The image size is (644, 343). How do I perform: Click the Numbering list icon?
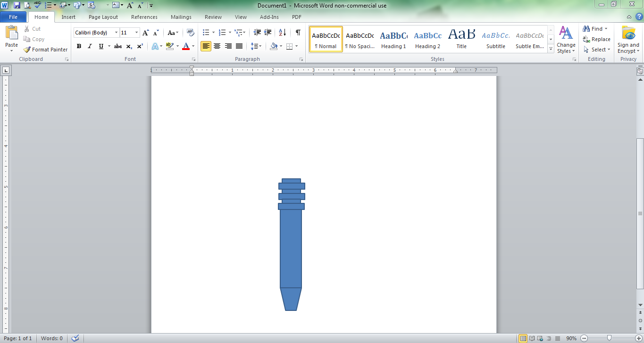[222, 33]
